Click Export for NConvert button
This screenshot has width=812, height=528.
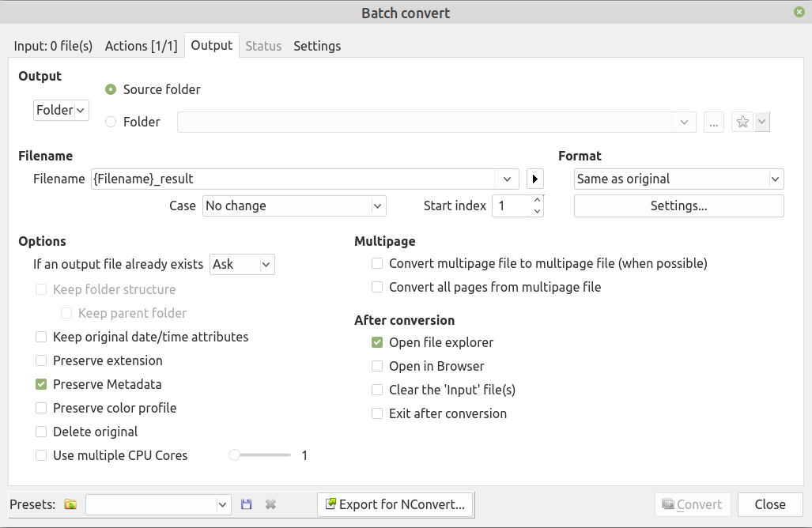coord(395,504)
